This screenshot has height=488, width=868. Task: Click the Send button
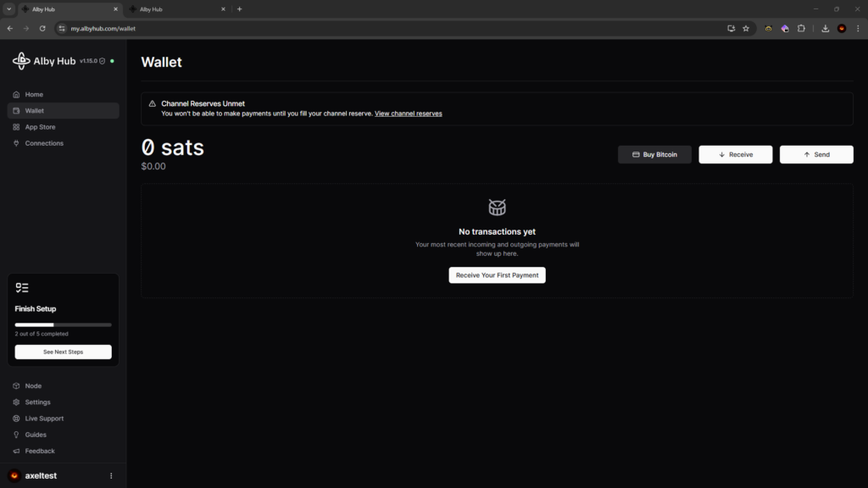[x=816, y=154]
